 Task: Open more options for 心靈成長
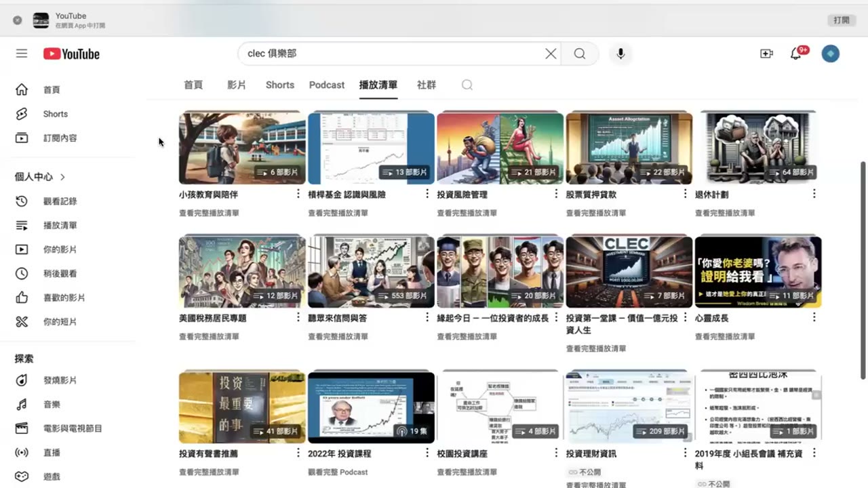814,317
